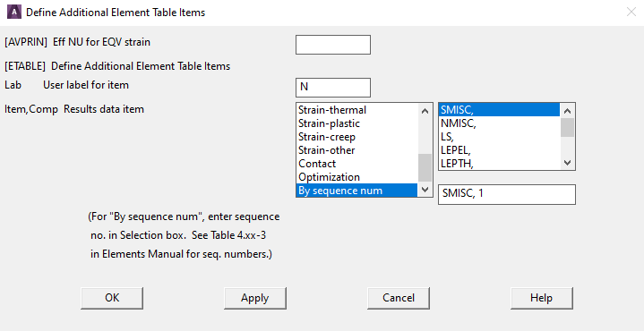
Task: Click the SMISC, 1 selection box
Action: (507, 194)
